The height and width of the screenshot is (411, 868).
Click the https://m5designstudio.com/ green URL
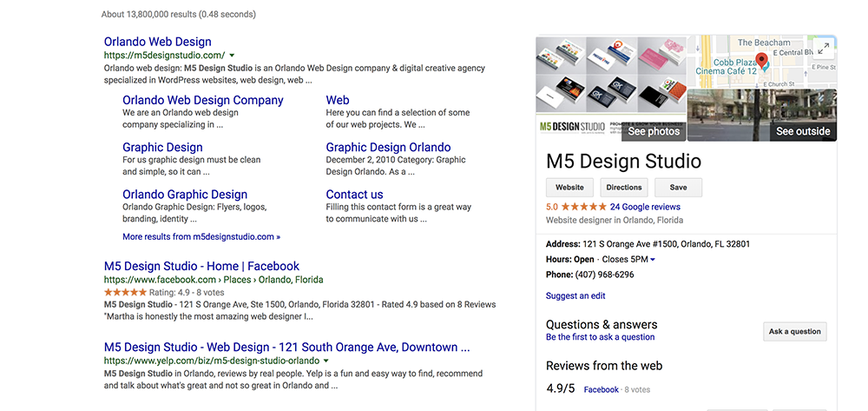click(164, 56)
